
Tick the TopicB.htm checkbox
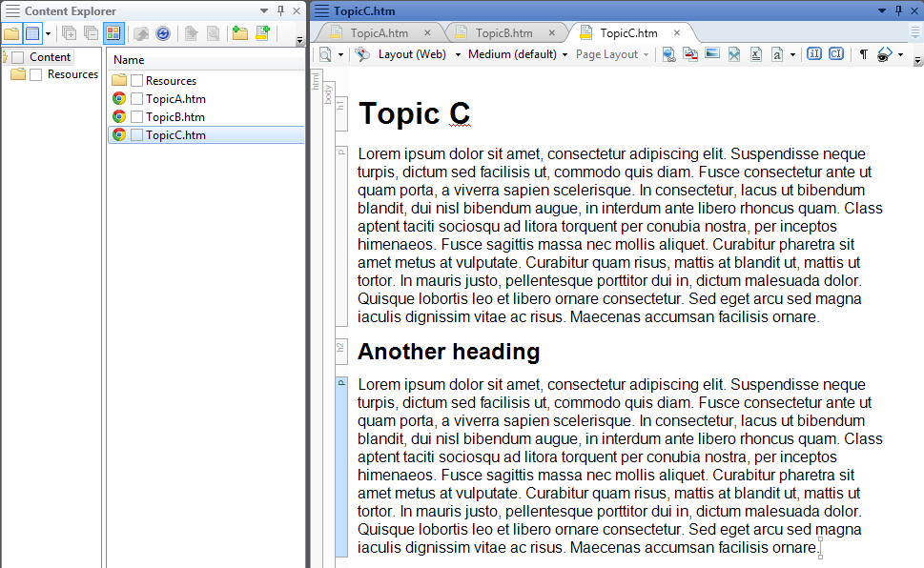point(136,116)
